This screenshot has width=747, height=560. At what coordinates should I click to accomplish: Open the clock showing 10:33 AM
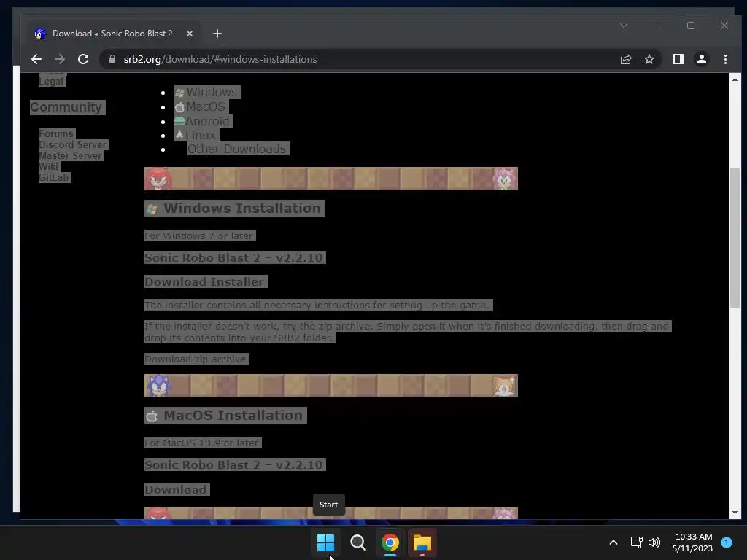coord(693,542)
